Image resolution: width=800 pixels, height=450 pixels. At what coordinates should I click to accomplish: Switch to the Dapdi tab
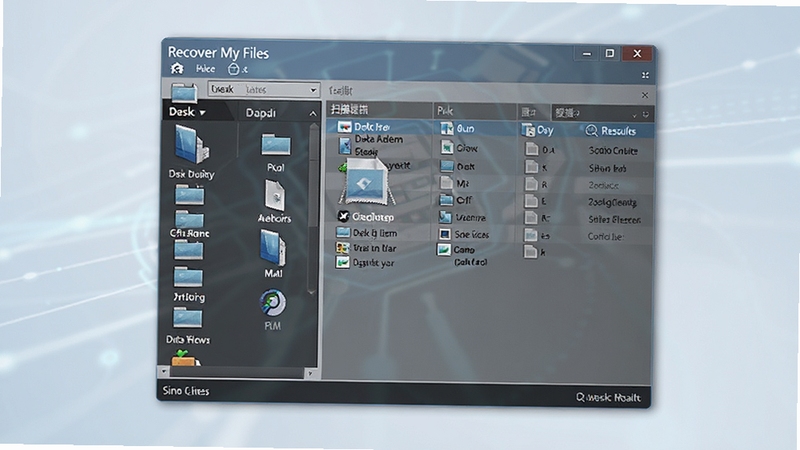[x=280, y=113]
